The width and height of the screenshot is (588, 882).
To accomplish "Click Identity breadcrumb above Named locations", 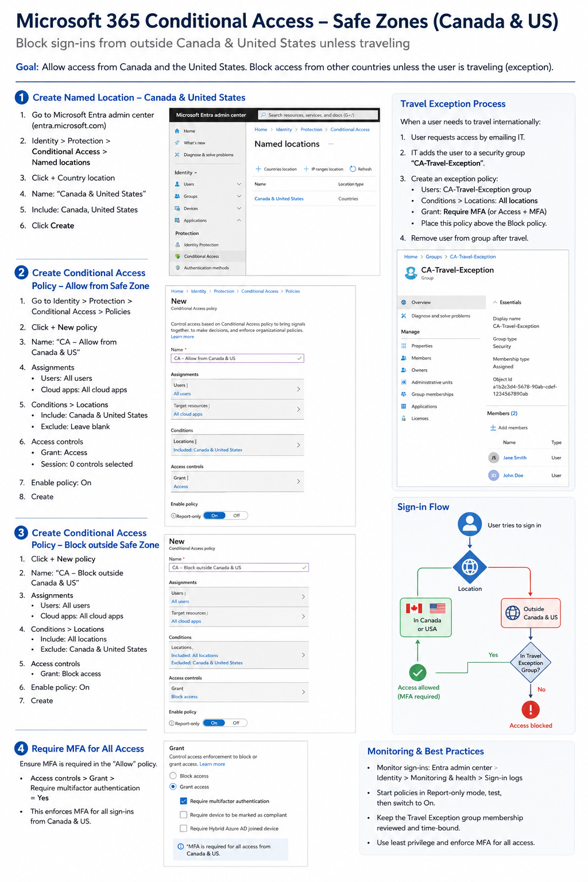I will (284, 130).
